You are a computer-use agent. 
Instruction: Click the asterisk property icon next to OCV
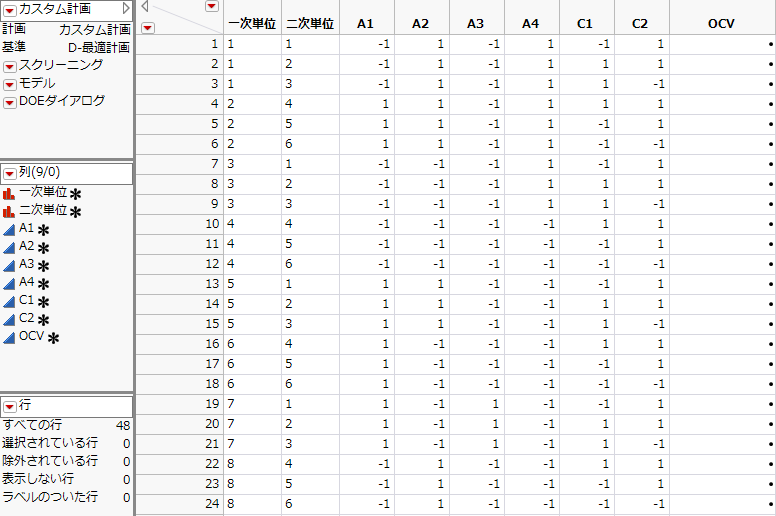pyautogui.click(x=53, y=338)
